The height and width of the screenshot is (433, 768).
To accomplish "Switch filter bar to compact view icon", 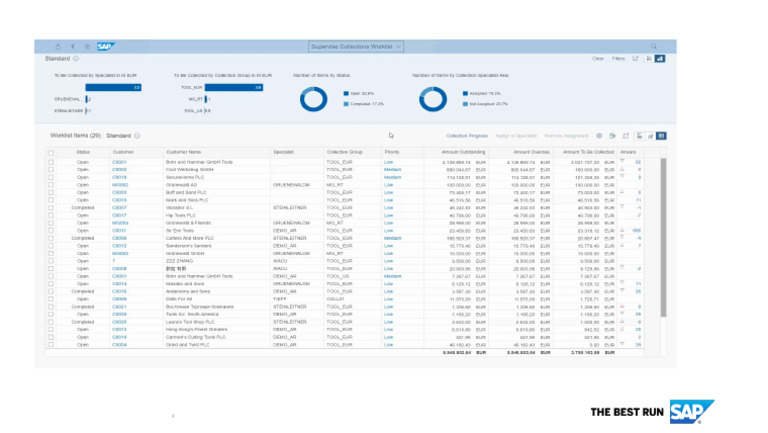I will pos(648,59).
